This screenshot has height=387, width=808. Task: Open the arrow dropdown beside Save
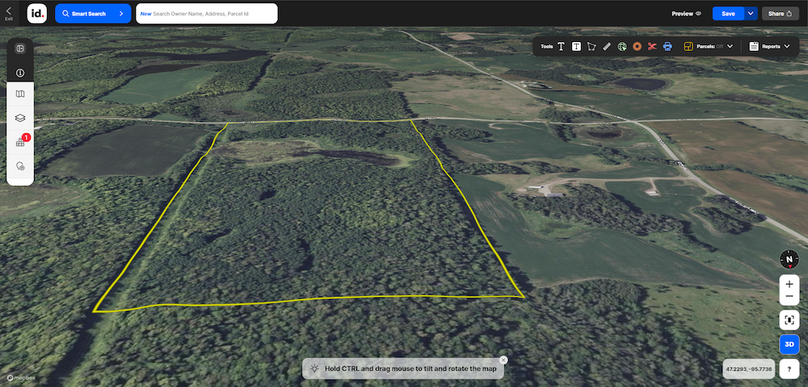[x=751, y=14]
